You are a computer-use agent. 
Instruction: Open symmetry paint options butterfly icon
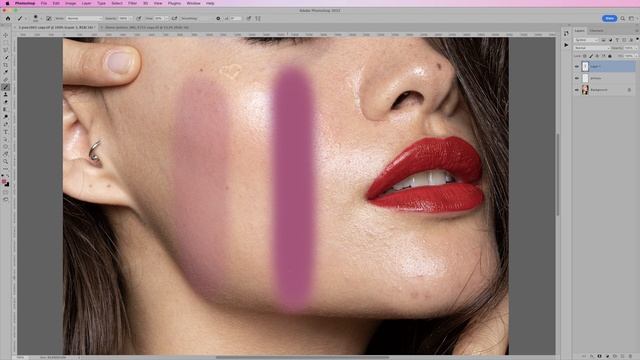[258, 18]
